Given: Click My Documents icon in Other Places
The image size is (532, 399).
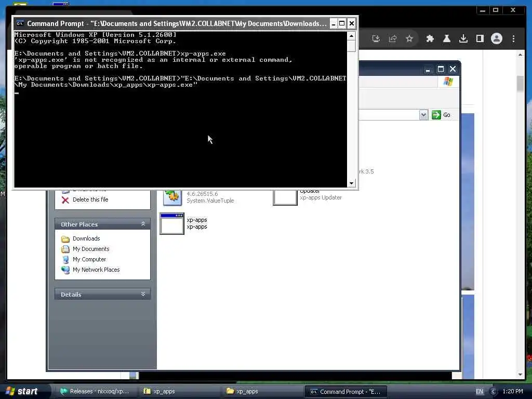Looking at the screenshot, I should [x=65, y=249].
